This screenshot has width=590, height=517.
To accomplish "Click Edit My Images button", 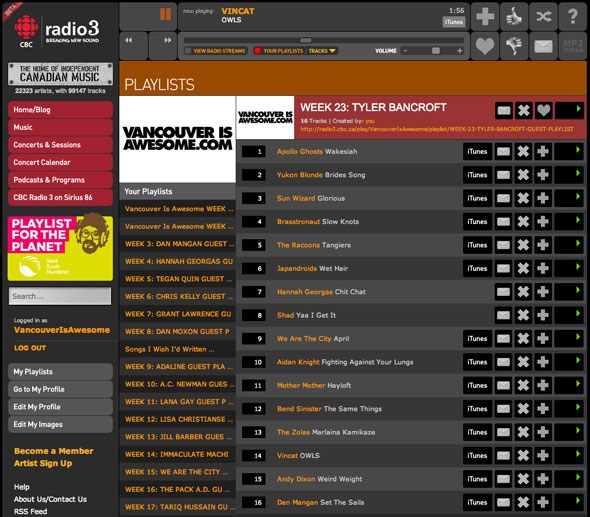I will point(60,424).
